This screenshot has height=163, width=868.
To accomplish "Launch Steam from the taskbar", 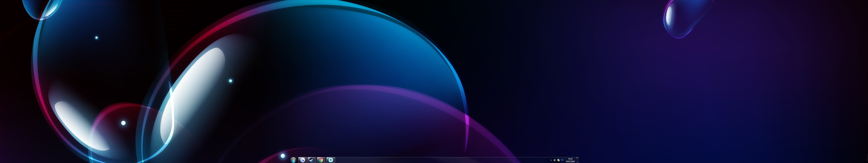I will click(x=312, y=160).
